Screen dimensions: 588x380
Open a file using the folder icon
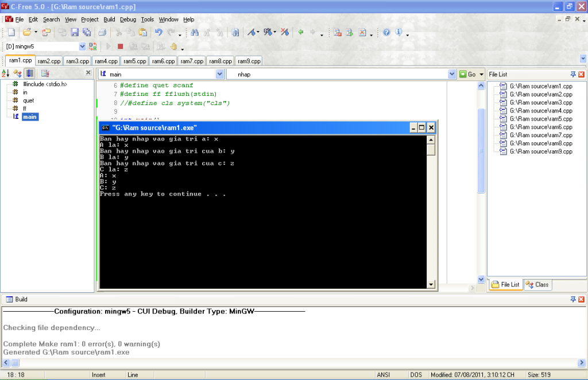click(26, 32)
